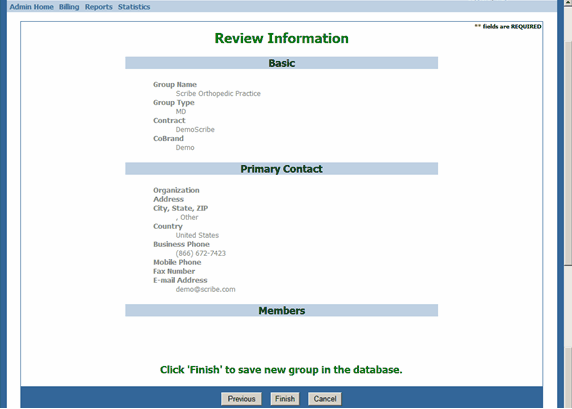Click the scrollbar up arrow
The height and width of the screenshot is (409, 572).
click(x=568, y=1)
